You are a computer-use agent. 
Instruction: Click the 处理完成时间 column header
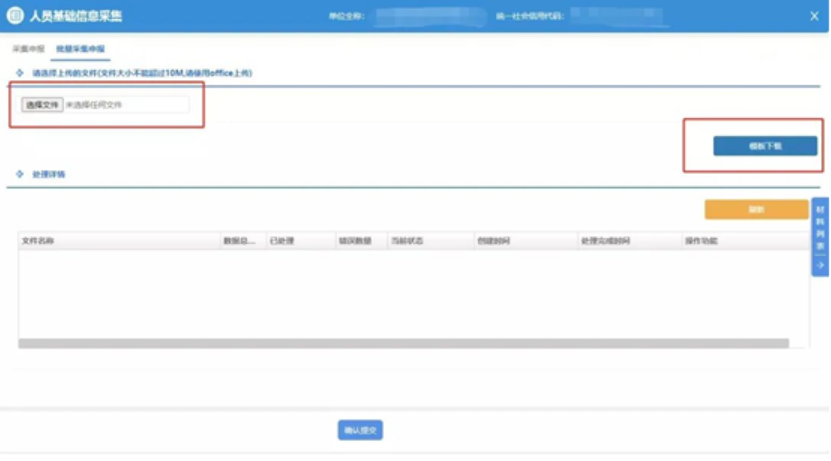tap(630, 241)
